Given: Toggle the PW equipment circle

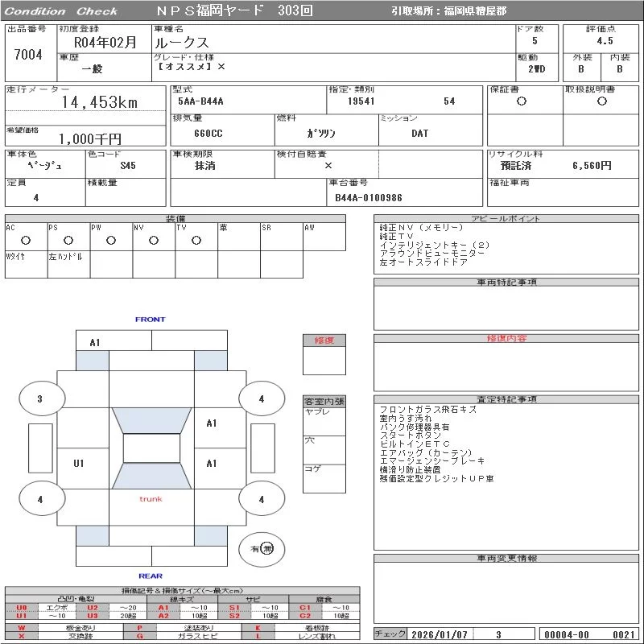Looking at the screenshot, I should point(110,240).
